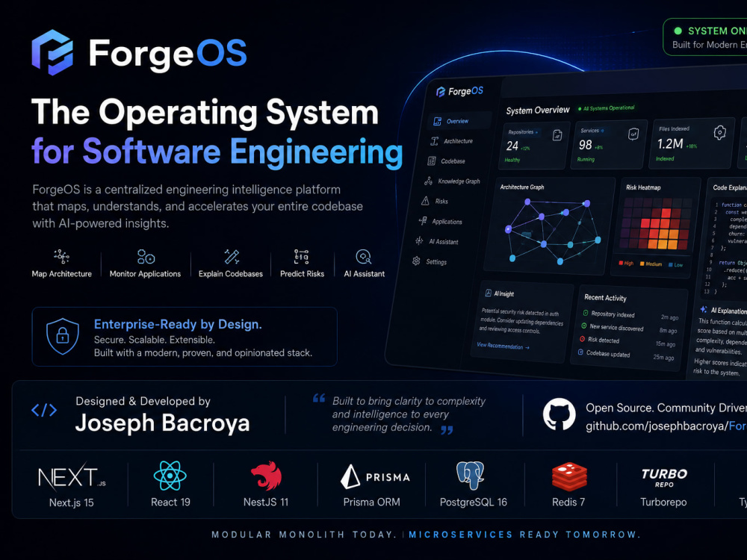Click the AI Assistant magnifier icon
Image resolution: width=747 pixels, height=560 pixels.
364,257
